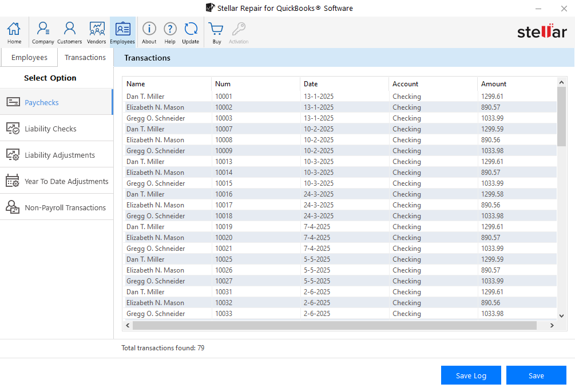
Task: Close the Stellar Repair window
Action: 564,9
